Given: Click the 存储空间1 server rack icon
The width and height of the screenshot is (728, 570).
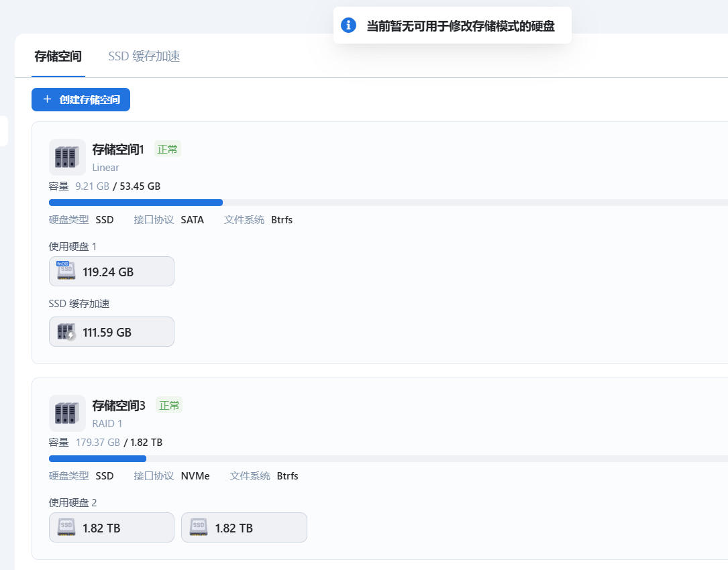Looking at the screenshot, I should (67, 157).
